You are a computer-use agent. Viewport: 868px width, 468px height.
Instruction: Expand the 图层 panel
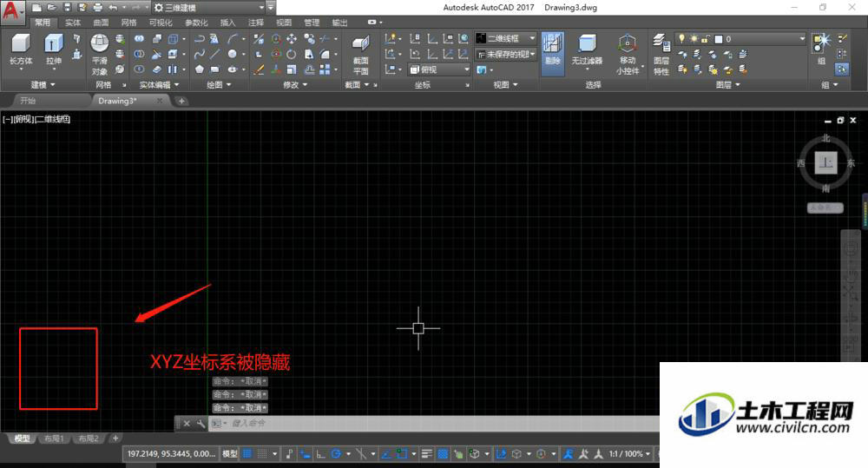[728, 85]
